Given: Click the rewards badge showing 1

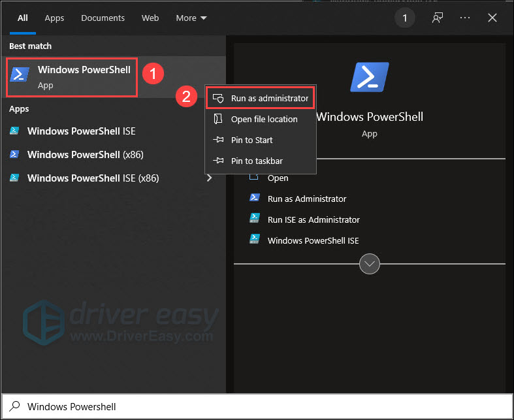Looking at the screenshot, I should (x=404, y=18).
